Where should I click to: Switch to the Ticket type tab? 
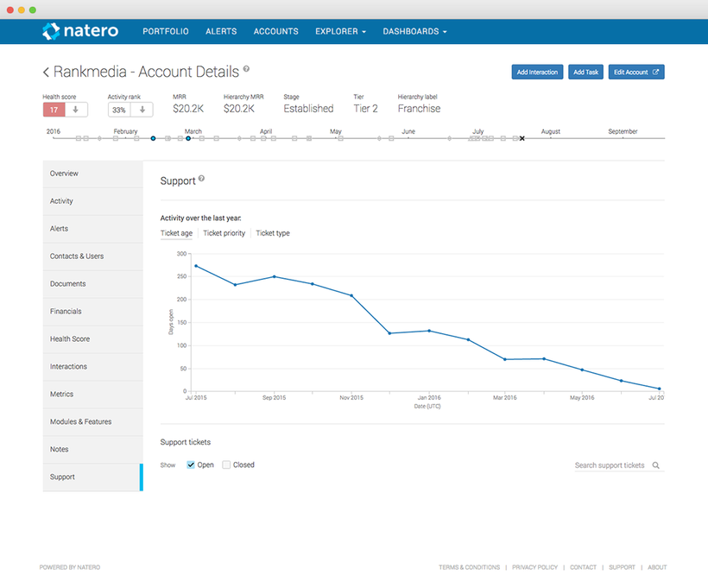pos(273,233)
